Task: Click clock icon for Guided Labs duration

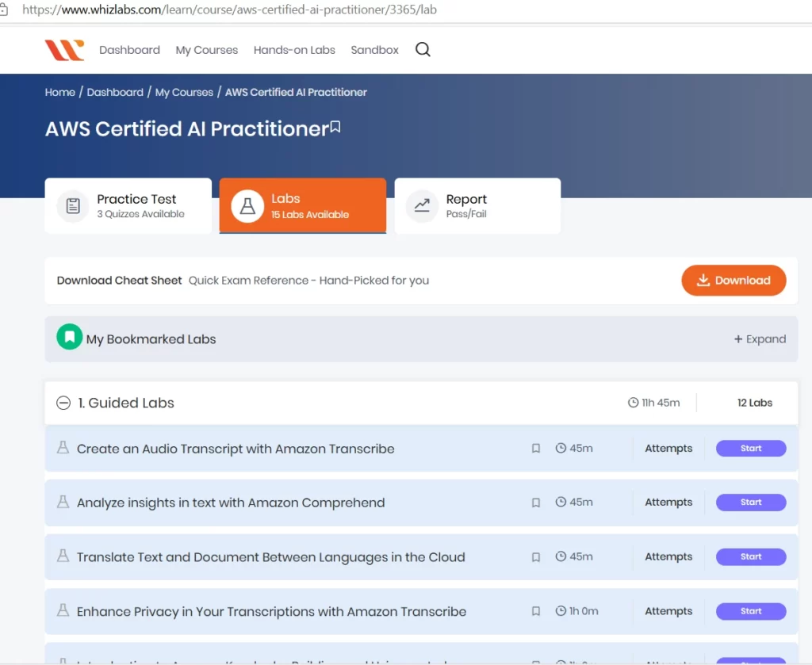Action: [x=633, y=403]
